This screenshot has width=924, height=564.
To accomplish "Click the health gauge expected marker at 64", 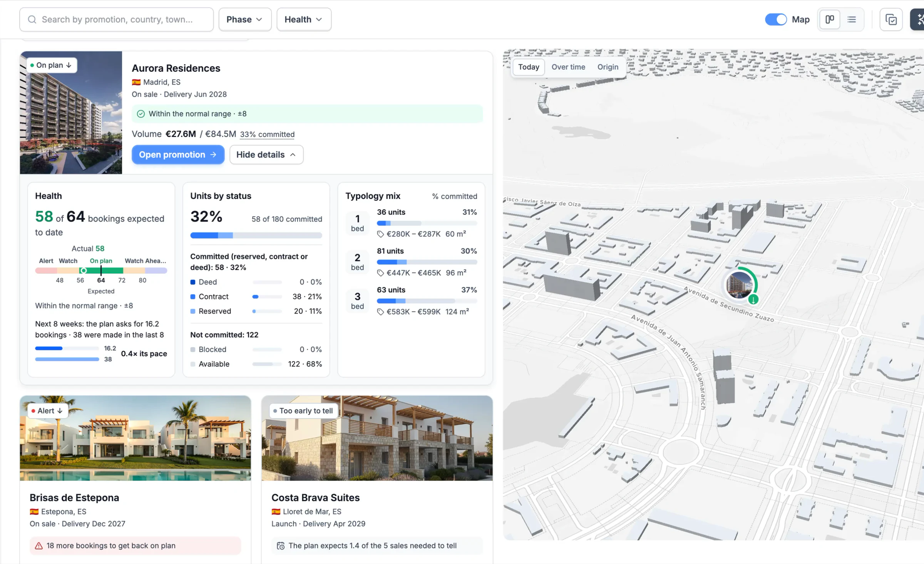I will pyautogui.click(x=101, y=271).
